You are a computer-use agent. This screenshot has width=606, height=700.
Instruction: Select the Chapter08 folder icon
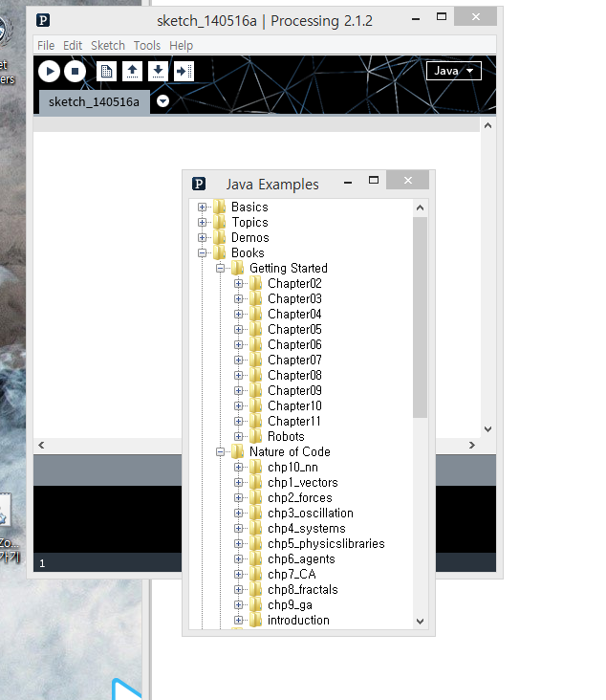[x=256, y=375]
